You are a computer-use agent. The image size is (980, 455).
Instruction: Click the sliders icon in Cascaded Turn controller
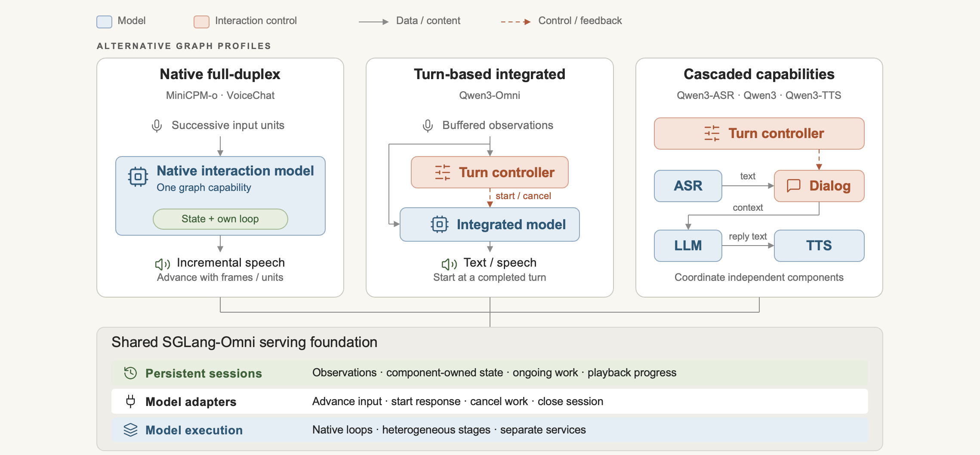click(x=712, y=133)
